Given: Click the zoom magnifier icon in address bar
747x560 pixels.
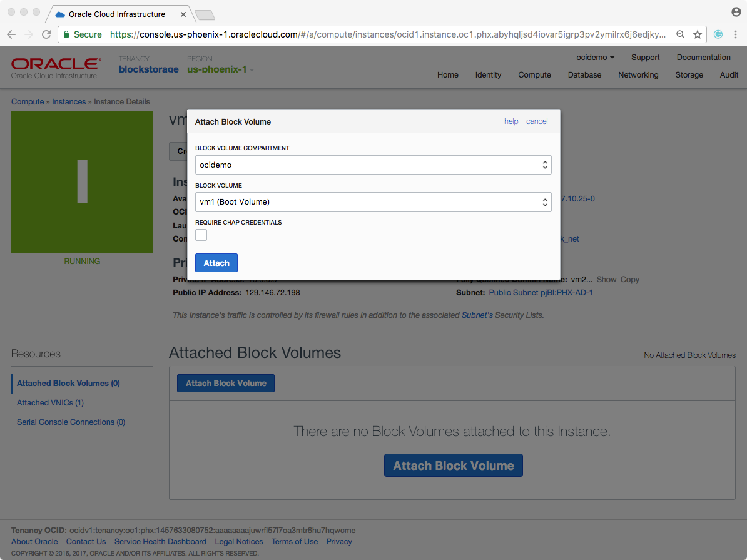Looking at the screenshot, I should pos(680,34).
